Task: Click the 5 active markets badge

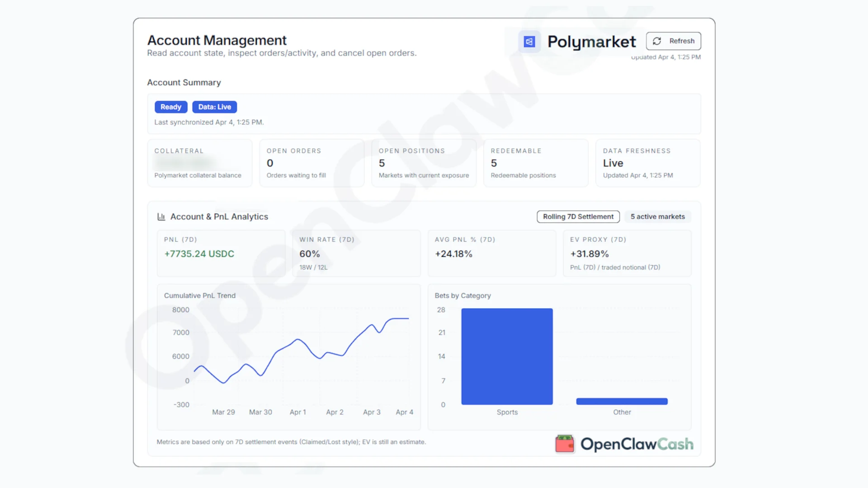Action: coord(658,217)
